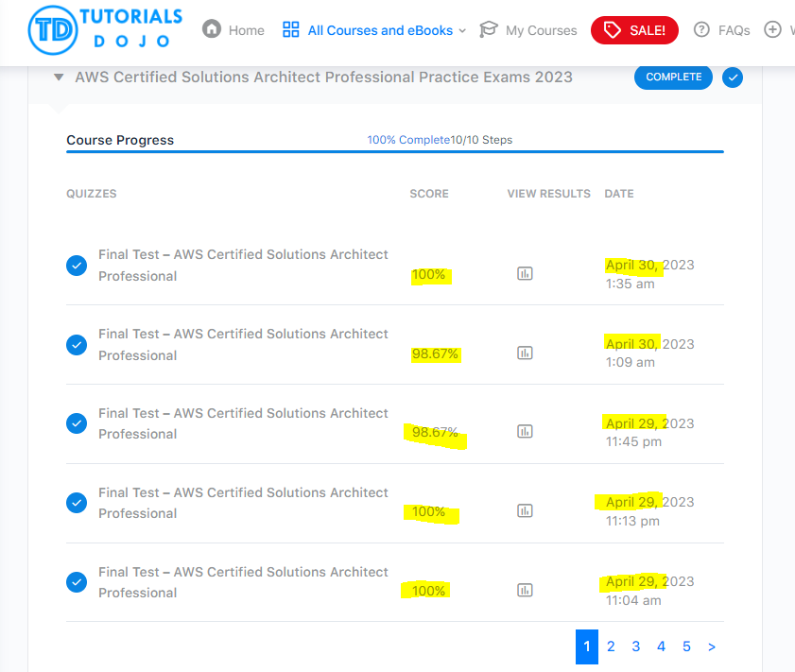Viewport: 795px width, 672px height.
Task: Click the 100% Complete text
Action: [x=408, y=140]
